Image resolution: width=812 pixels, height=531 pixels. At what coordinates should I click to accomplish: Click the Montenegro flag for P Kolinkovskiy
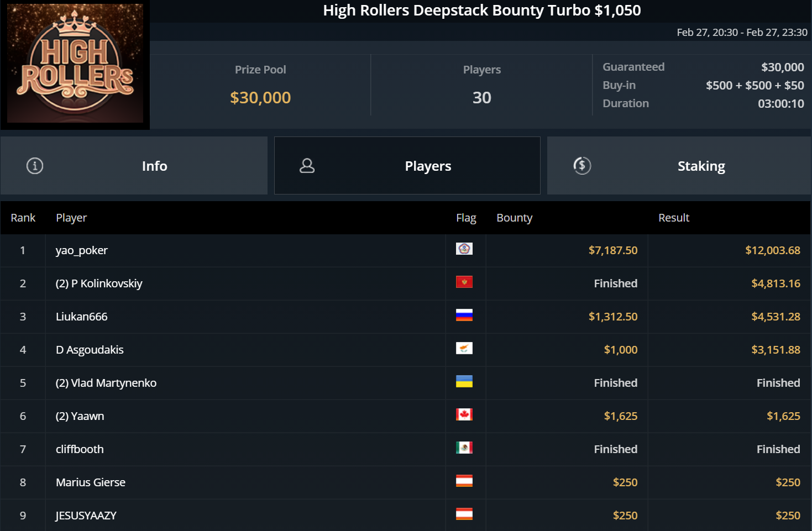coord(464,282)
